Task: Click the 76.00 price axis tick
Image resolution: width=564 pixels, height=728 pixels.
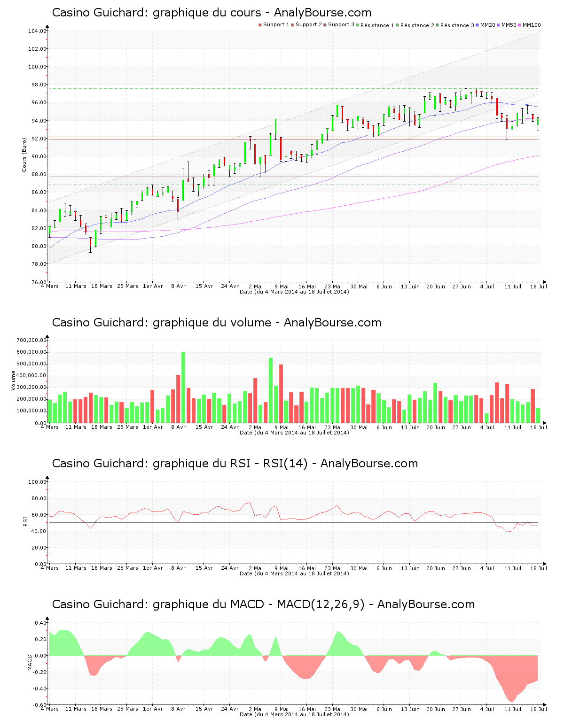Action: [39, 282]
